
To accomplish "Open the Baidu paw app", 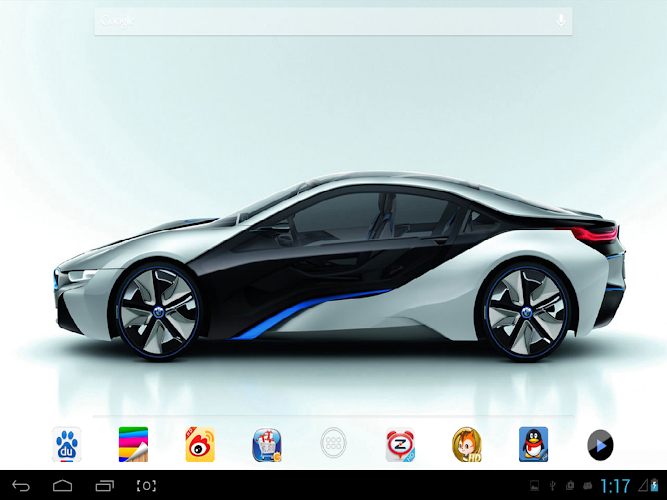I will (66, 444).
